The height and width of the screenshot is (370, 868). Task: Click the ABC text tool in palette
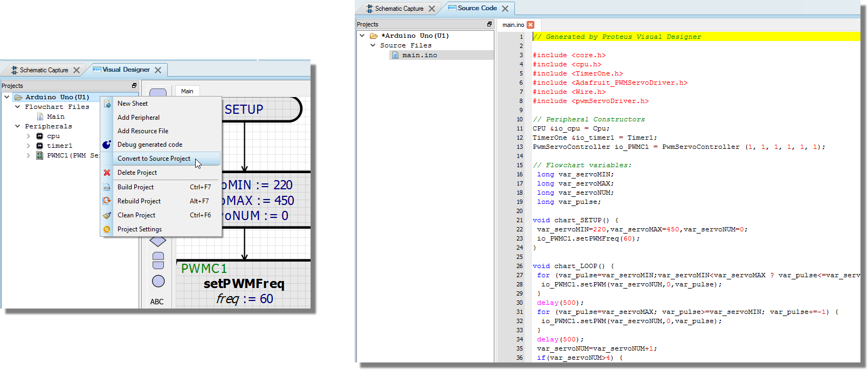click(x=157, y=302)
